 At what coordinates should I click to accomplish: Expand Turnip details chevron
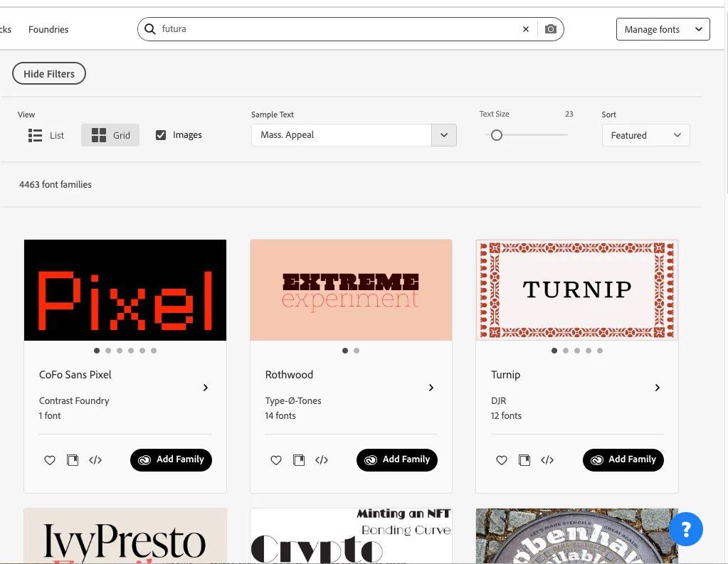click(657, 388)
